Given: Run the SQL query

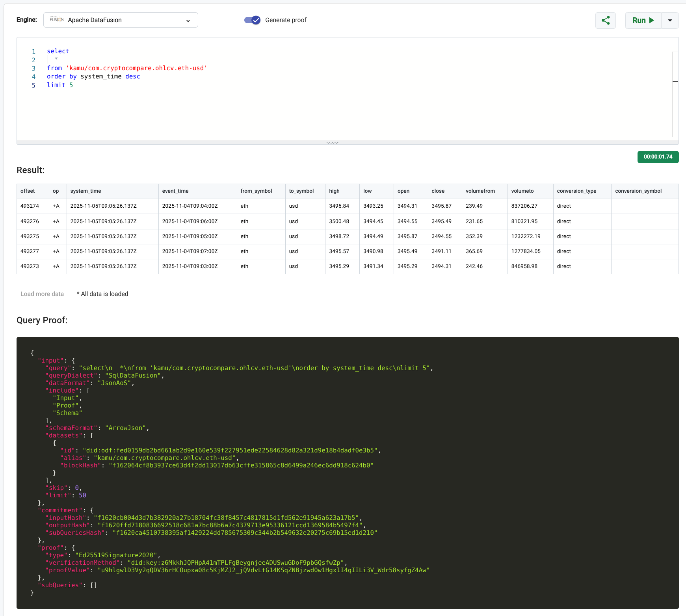Looking at the screenshot, I should [643, 20].
